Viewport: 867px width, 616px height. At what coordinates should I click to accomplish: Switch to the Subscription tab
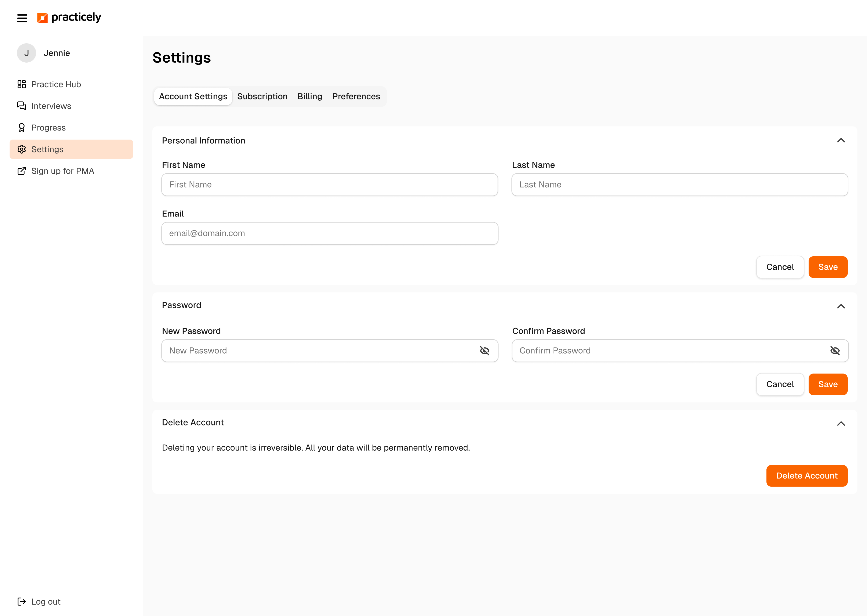coord(262,96)
